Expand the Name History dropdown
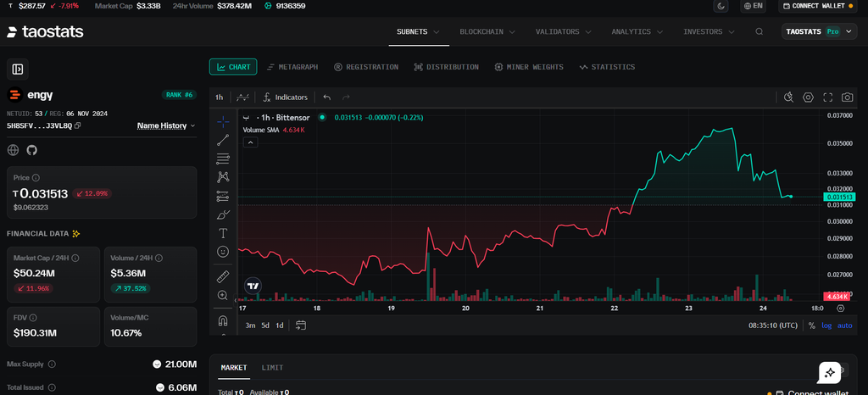868x395 pixels. point(166,125)
